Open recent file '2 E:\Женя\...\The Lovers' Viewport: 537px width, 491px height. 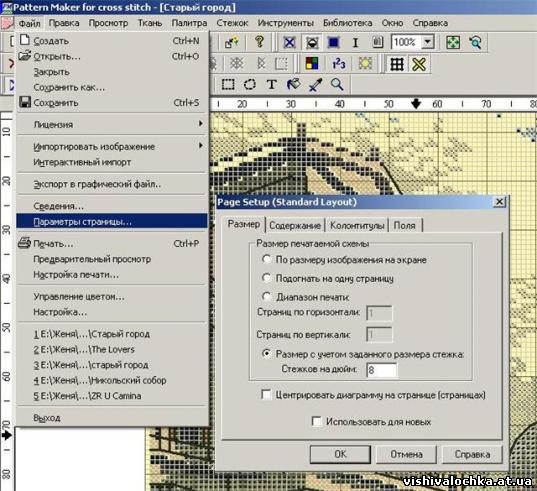tap(112, 349)
